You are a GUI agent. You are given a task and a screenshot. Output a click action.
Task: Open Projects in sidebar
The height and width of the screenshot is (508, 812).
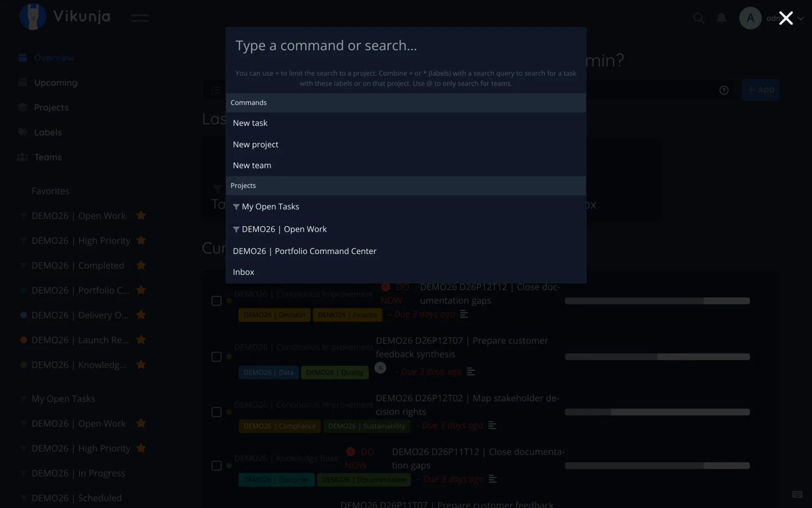(x=51, y=107)
